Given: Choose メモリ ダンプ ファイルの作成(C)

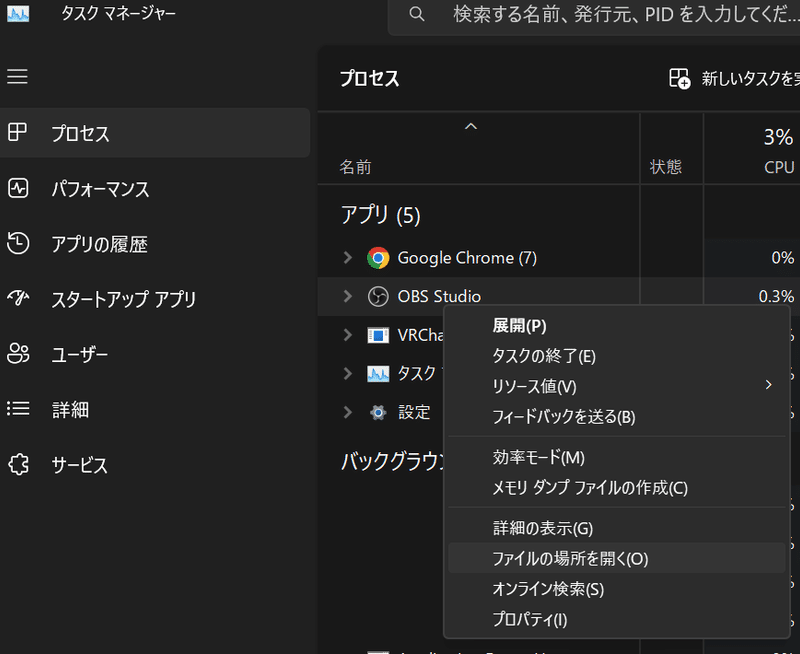Looking at the screenshot, I should click(x=616, y=488).
